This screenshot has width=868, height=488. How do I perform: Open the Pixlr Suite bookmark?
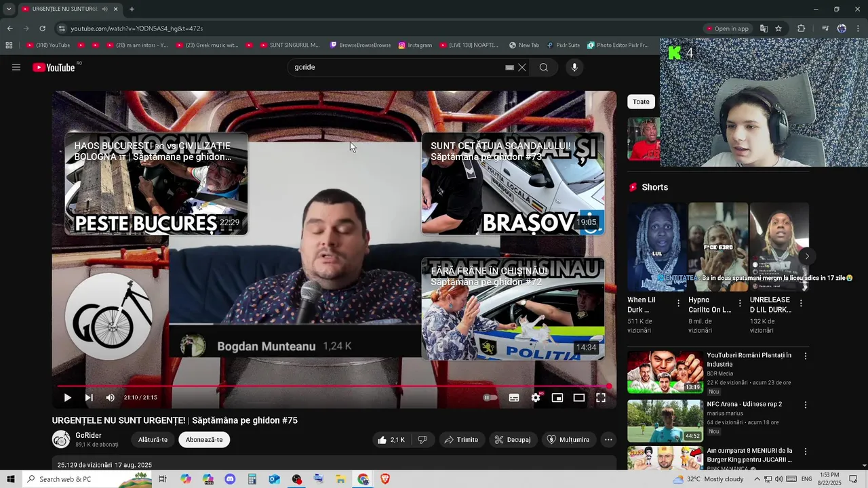[x=563, y=45]
